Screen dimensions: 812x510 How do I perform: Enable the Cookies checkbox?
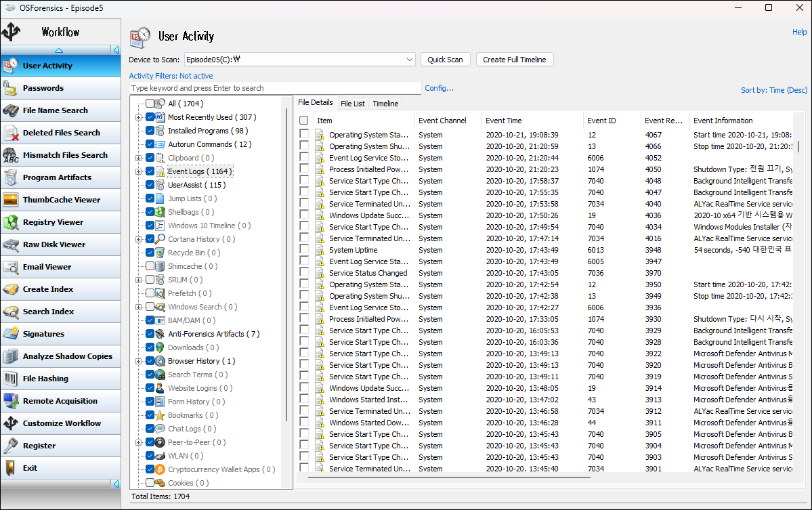tap(150, 482)
